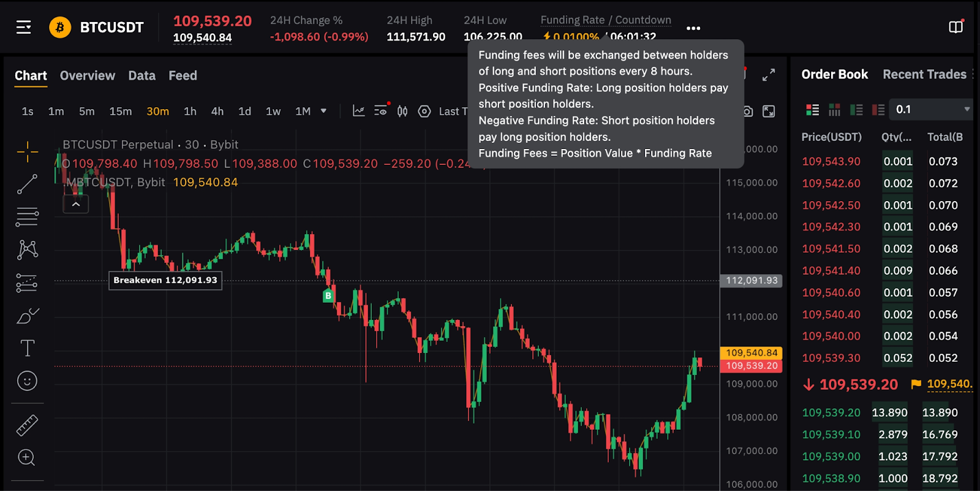The image size is (980, 491).
Task: Open the Fibonacci retracement tool
Action: (x=27, y=216)
